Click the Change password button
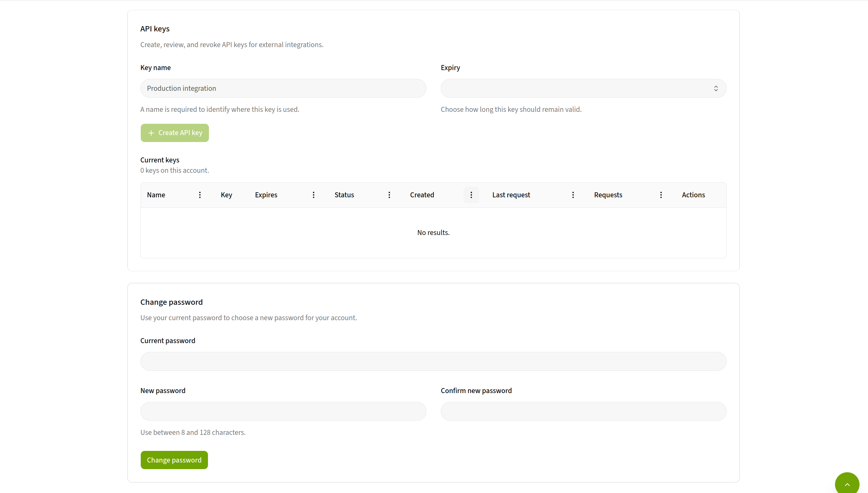 click(174, 460)
